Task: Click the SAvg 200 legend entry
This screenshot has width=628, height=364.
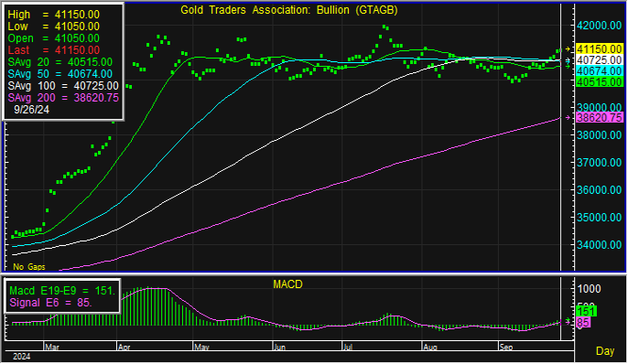Action: tap(63, 98)
